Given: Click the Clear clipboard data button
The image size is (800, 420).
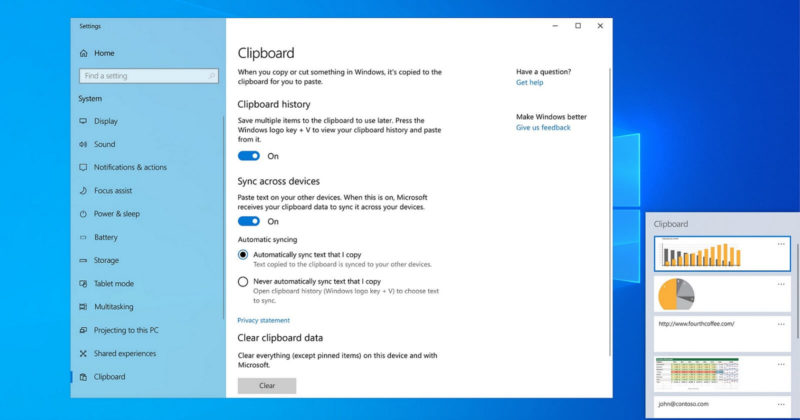Looking at the screenshot, I should tap(267, 386).
